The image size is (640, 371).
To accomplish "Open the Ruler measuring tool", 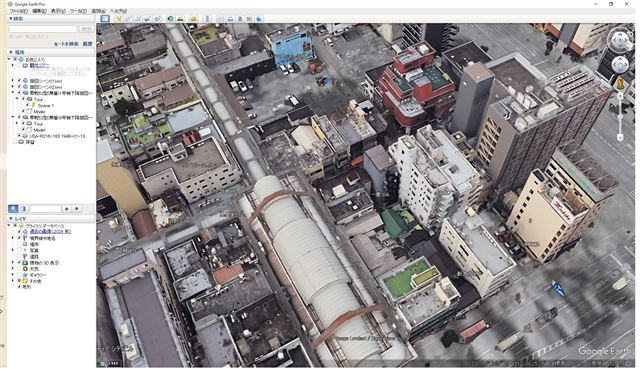I will click(207, 18).
